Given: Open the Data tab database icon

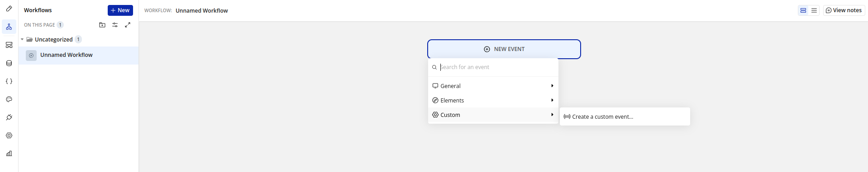Looking at the screenshot, I should [9, 63].
